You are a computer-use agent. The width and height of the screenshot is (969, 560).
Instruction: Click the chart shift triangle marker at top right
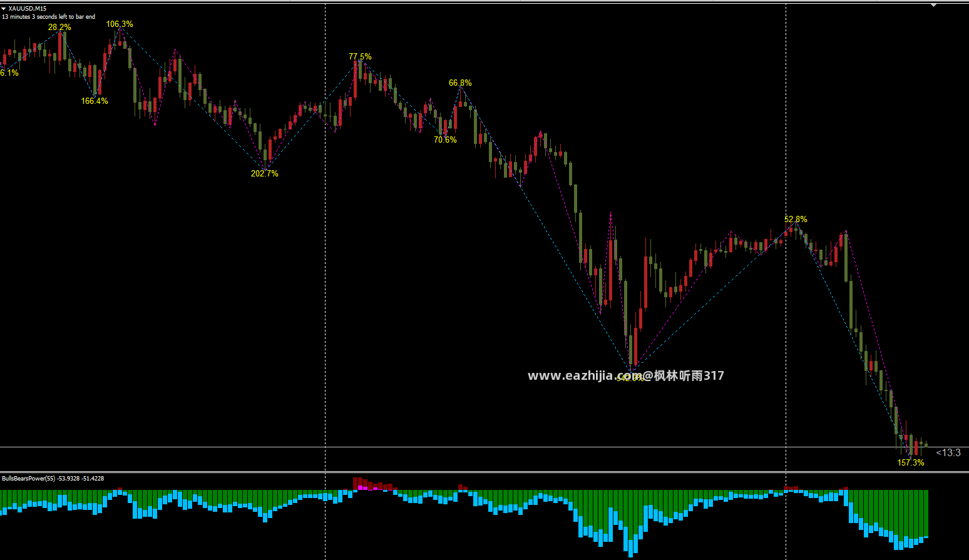933,6
